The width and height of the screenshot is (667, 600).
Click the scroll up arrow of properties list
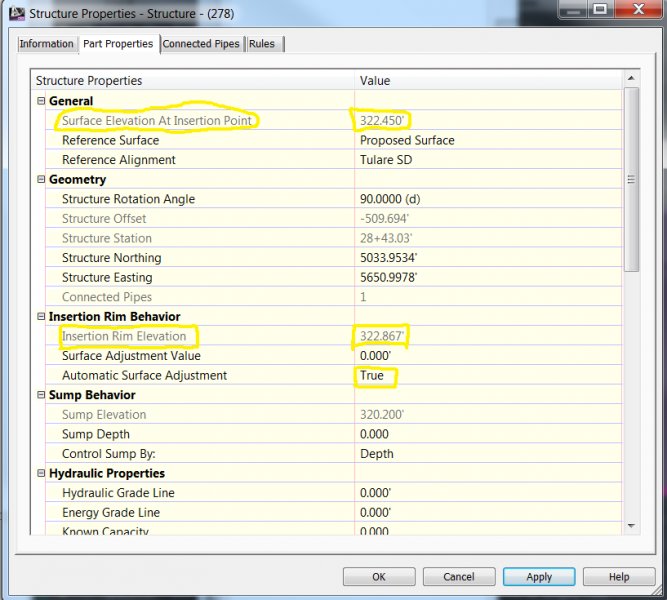click(631, 78)
